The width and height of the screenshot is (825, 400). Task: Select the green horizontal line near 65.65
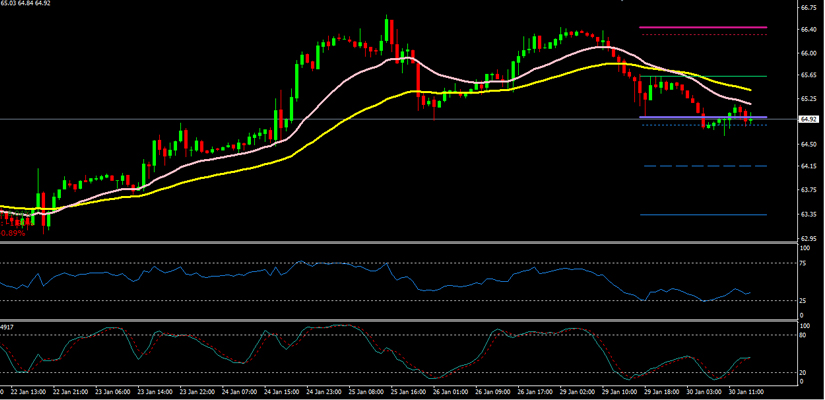pyautogui.click(x=702, y=76)
